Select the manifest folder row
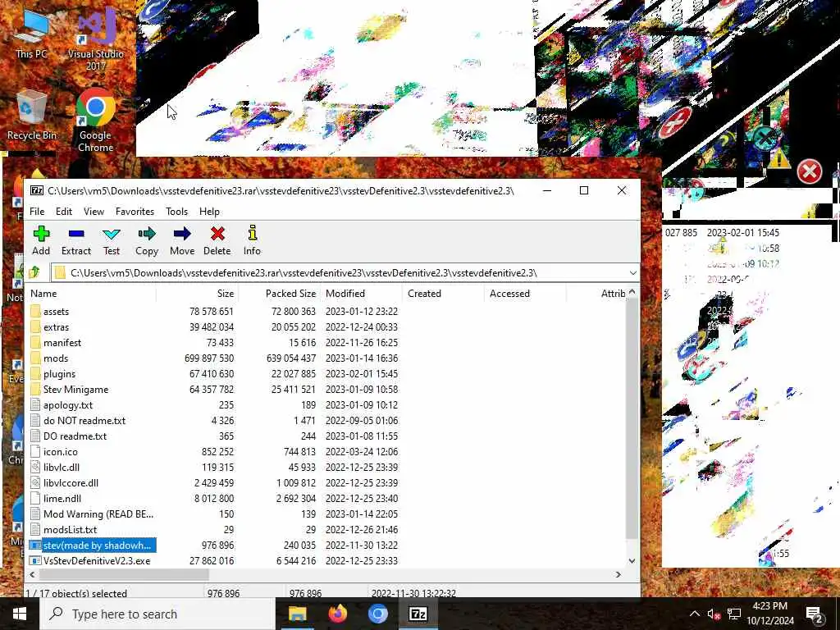This screenshot has width=840, height=630. [x=326, y=342]
